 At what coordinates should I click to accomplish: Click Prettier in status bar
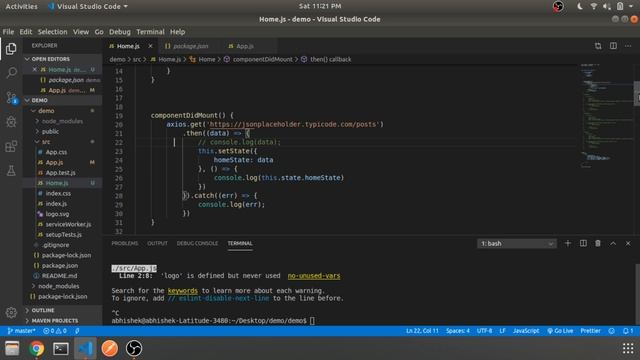pyautogui.click(x=590, y=331)
